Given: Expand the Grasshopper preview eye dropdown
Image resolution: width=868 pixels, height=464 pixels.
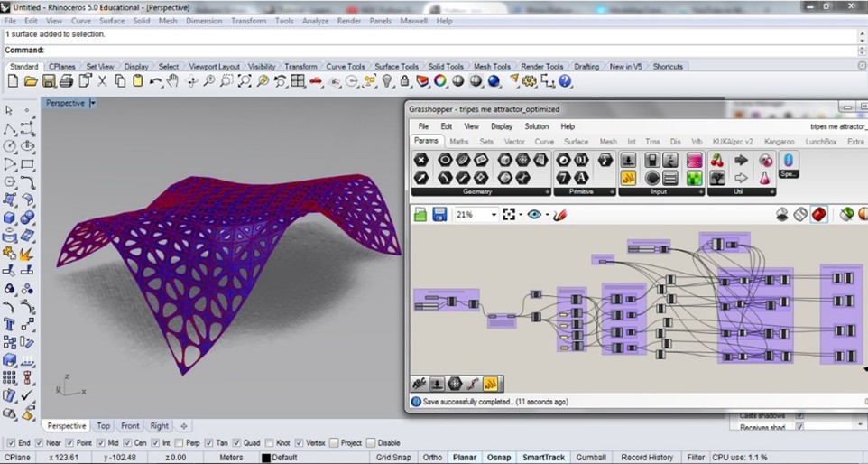Looking at the screenshot, I should pos(547,215).
